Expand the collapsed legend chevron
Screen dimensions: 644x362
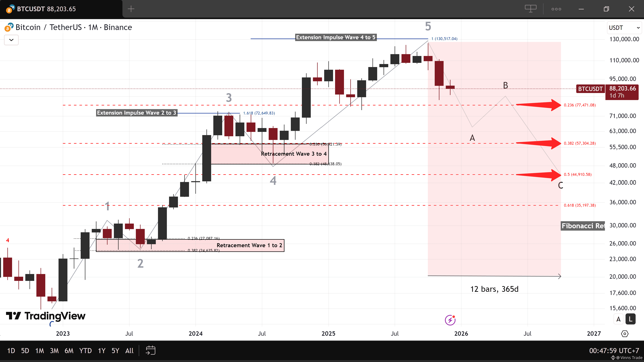(11, 40)
